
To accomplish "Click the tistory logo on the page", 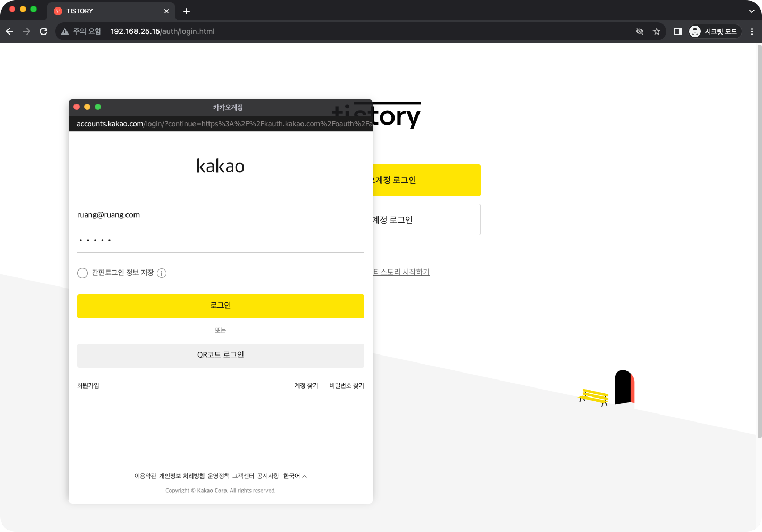I will 397,115.
